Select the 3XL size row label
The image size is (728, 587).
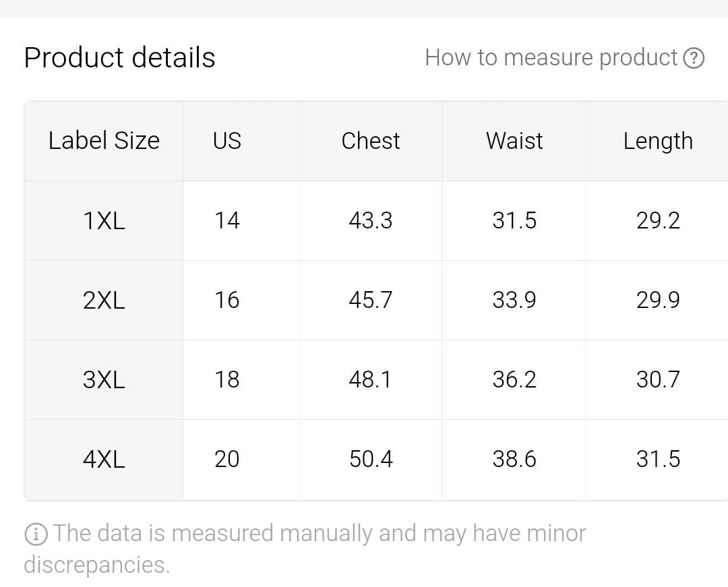pyautogui.click(x=104, y=379)
